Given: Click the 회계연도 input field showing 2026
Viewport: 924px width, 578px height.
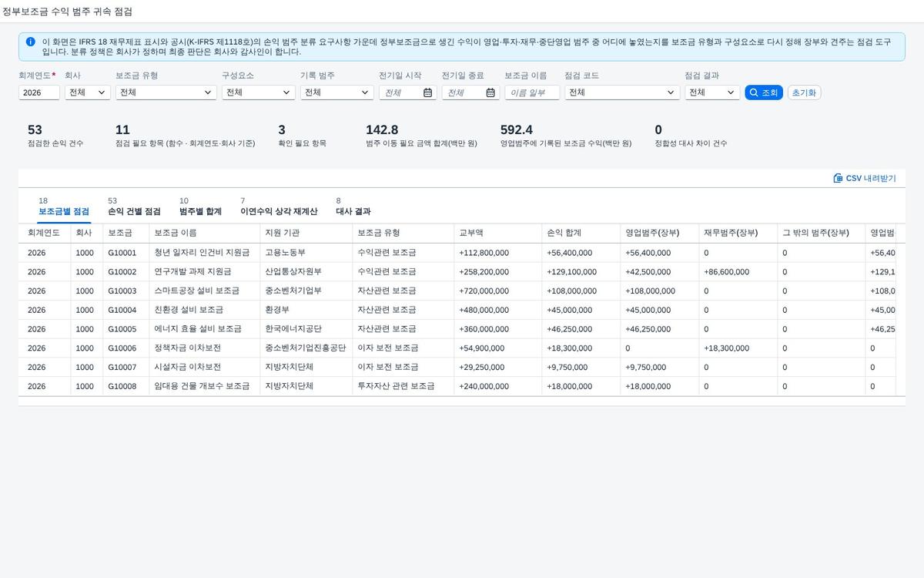Looking at the screenshot, I should [39, 92].
